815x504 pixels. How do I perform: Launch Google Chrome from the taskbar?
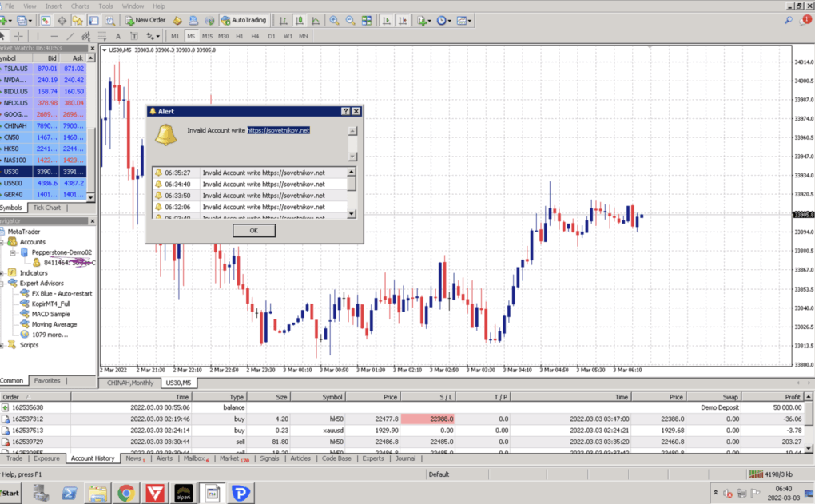(x=125, y=493)
